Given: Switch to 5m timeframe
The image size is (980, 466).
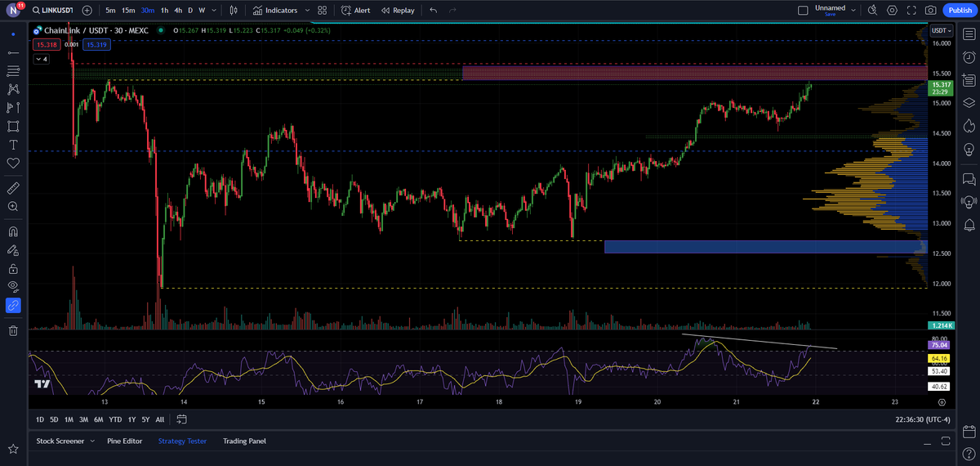Looking at the screenshot, I should [110, 11].
